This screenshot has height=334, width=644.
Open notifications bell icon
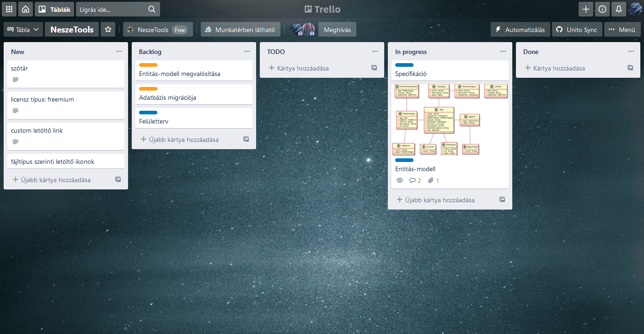click(x=619, y=9)
